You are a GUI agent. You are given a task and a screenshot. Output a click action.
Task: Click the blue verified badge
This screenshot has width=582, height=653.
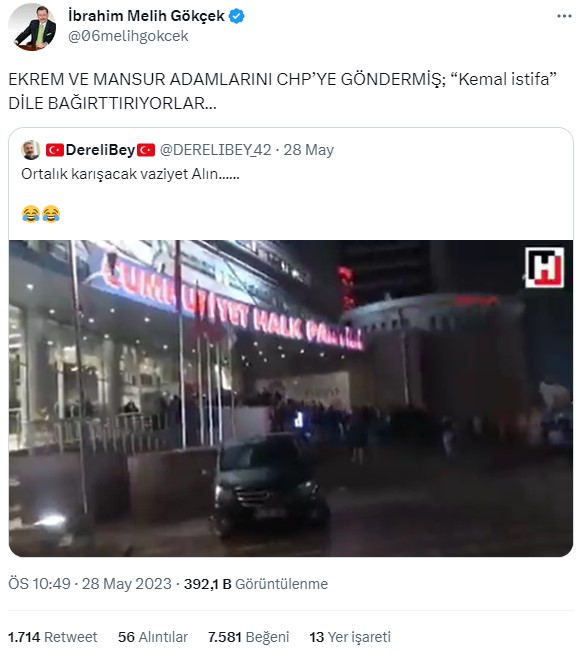tap(236, 16)
